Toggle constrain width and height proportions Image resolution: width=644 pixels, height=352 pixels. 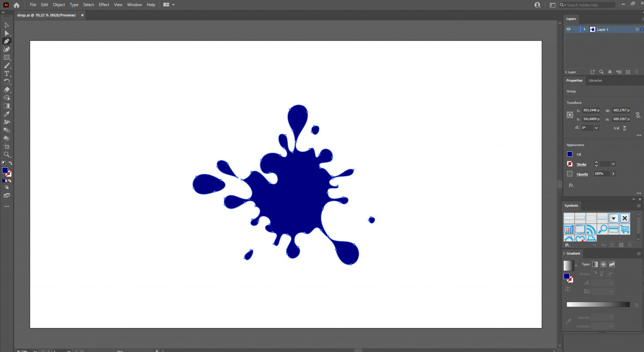coord(637,115)
